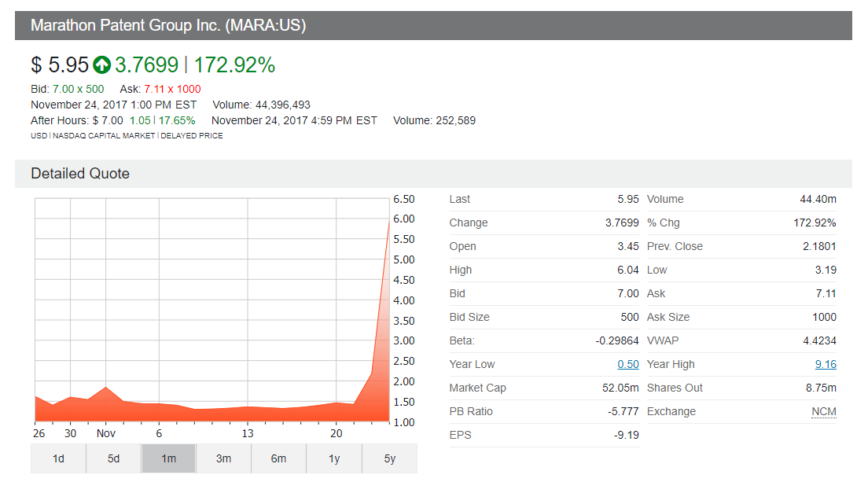Click the Shares Out value 8.75m
This screenshot has height=482, width=868.
click(822, 388)
